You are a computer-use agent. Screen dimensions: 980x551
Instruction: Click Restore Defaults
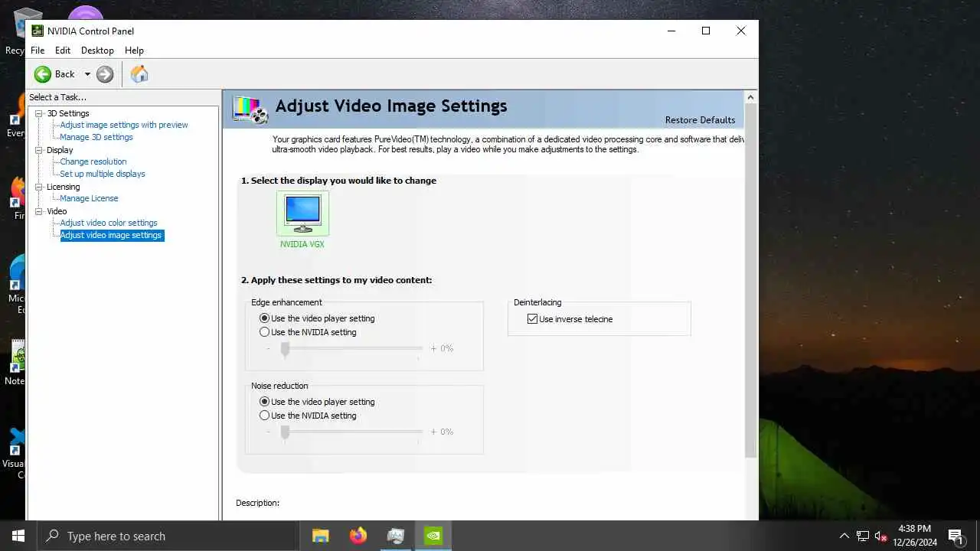[700, 120]
